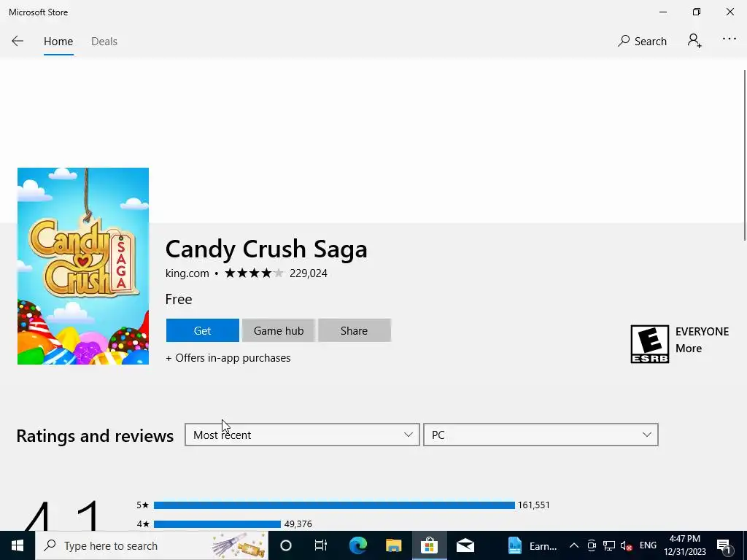This screenshot has height=560, width=747.
Task: Click the Meet Now tray icon
Action: click(x=591, y=545)
